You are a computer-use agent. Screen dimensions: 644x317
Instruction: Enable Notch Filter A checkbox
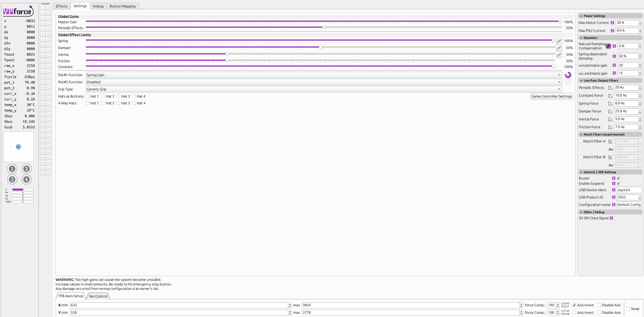pyautogui.click(x=580, y=141)
